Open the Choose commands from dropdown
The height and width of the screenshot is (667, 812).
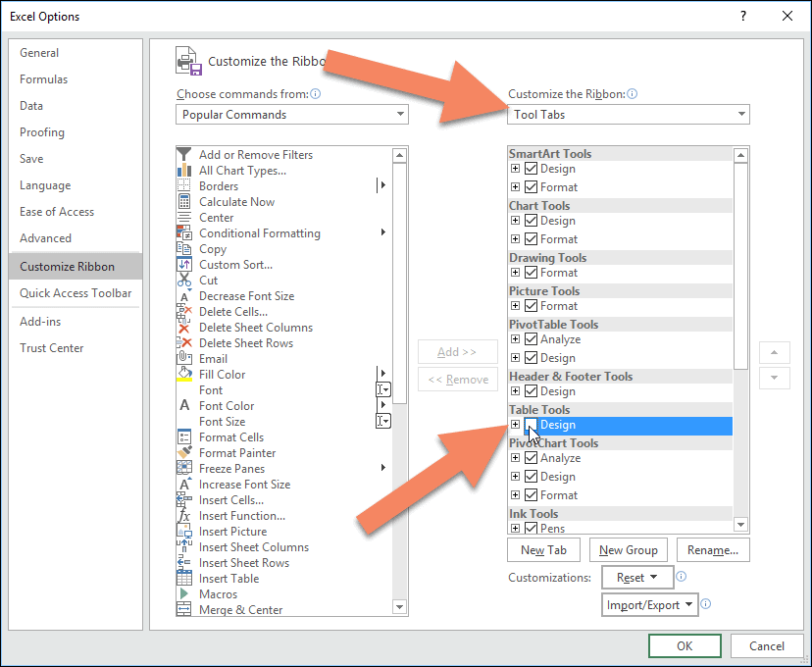(x=292, y=115)
